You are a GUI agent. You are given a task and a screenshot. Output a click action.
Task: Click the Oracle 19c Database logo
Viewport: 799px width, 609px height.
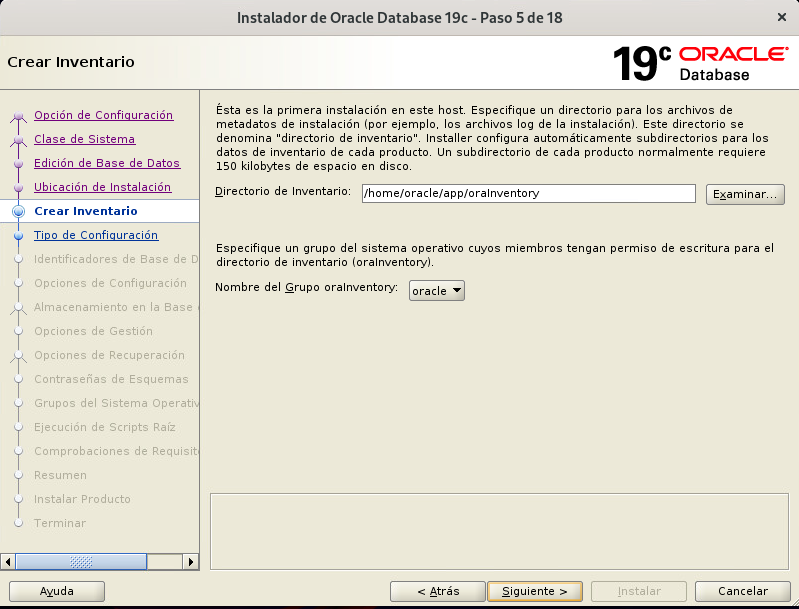tap(700, 62)
